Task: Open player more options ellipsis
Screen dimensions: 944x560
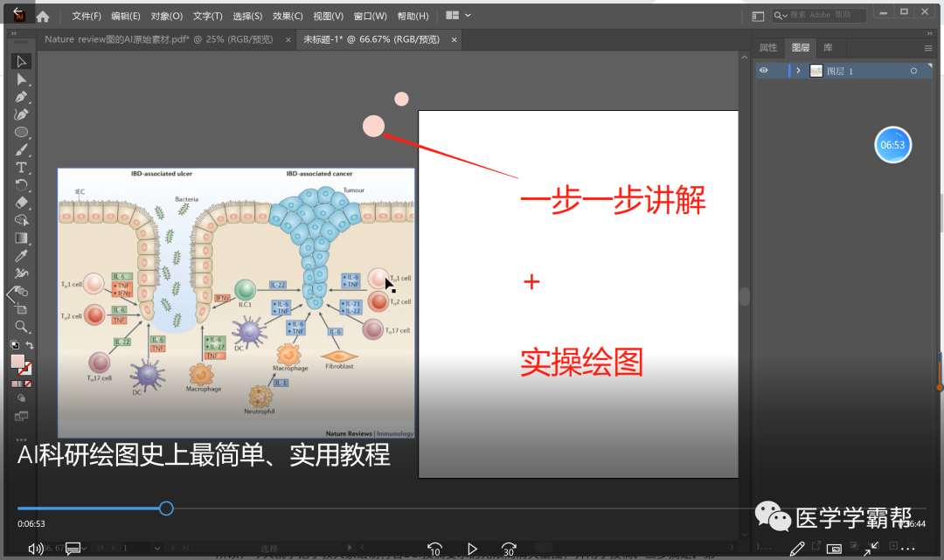Action: tap(908, 548)
